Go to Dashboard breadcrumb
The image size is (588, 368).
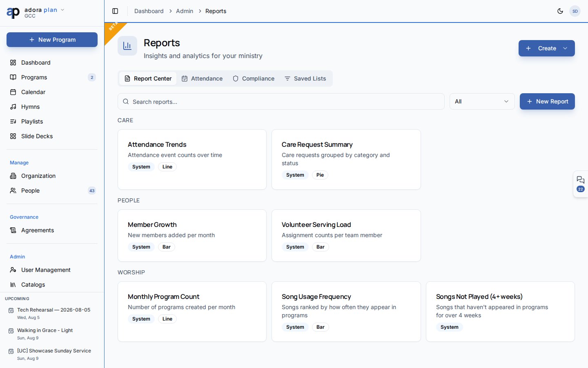click(149, 11)
